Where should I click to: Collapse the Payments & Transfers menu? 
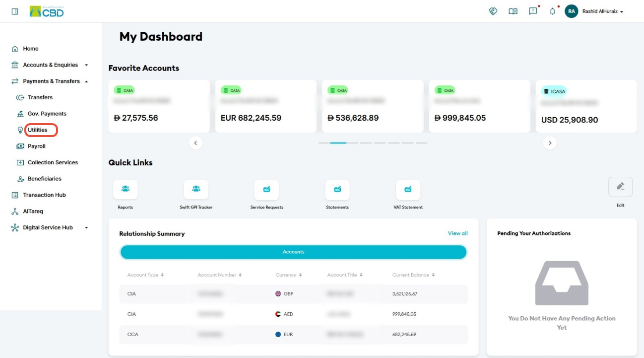(x=50, y=81)
